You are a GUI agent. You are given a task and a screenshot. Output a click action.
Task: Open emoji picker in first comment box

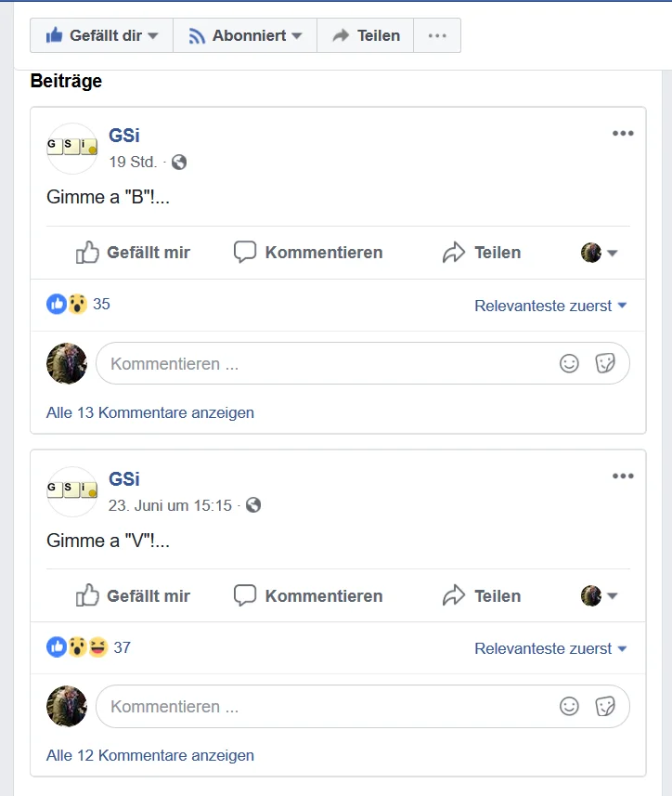click(569, 364)
